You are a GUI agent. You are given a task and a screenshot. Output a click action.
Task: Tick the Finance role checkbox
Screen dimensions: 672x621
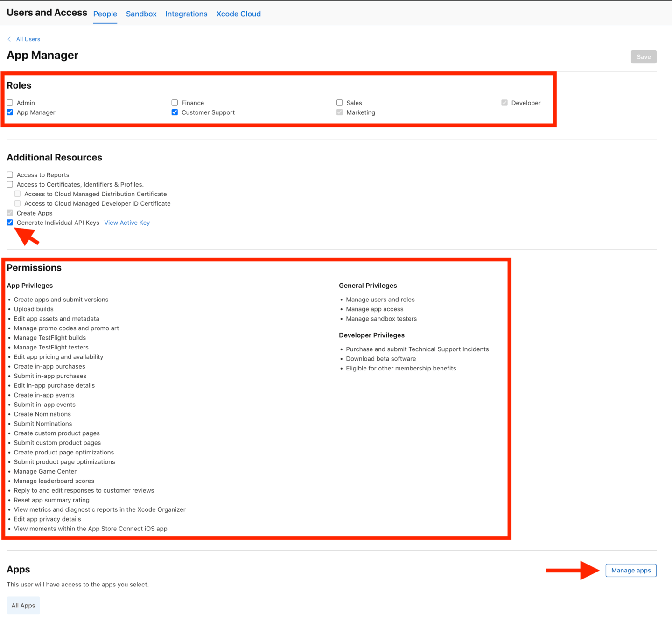(175, 103)
